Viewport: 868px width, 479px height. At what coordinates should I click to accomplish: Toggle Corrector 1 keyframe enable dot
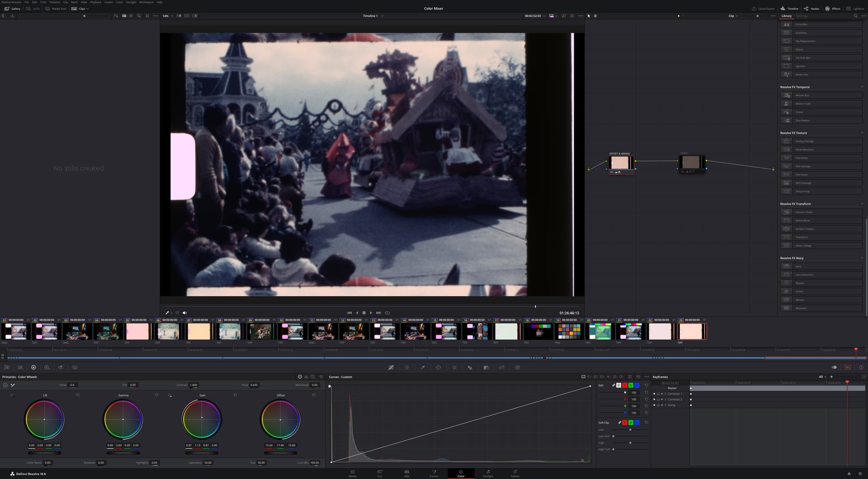654,394
